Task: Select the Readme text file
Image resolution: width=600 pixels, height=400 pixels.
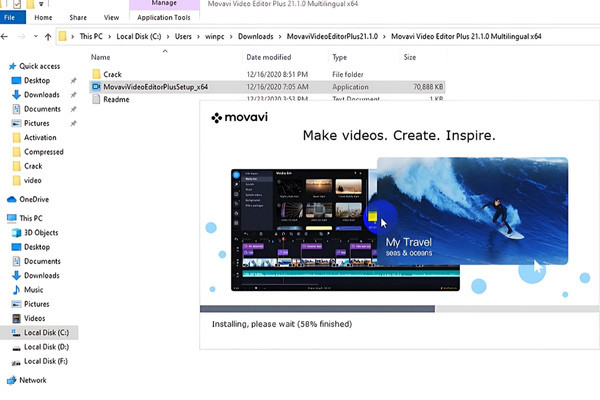Action: tap(116, 100)
